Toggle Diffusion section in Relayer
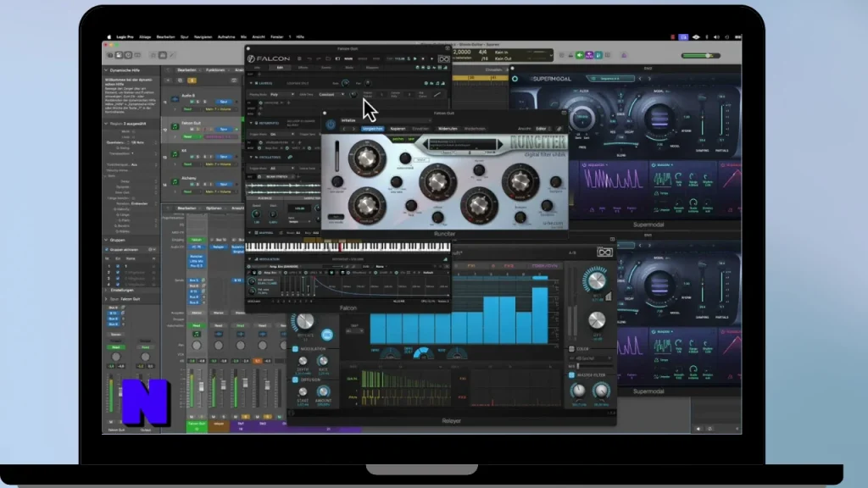This screenshot has width=868, height=488. coord(295,380)
